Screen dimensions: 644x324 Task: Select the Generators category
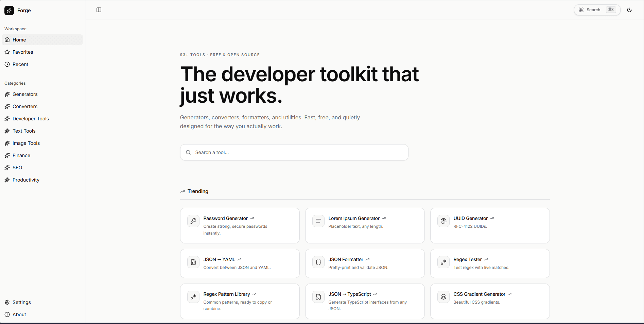[x=42, y=94]
